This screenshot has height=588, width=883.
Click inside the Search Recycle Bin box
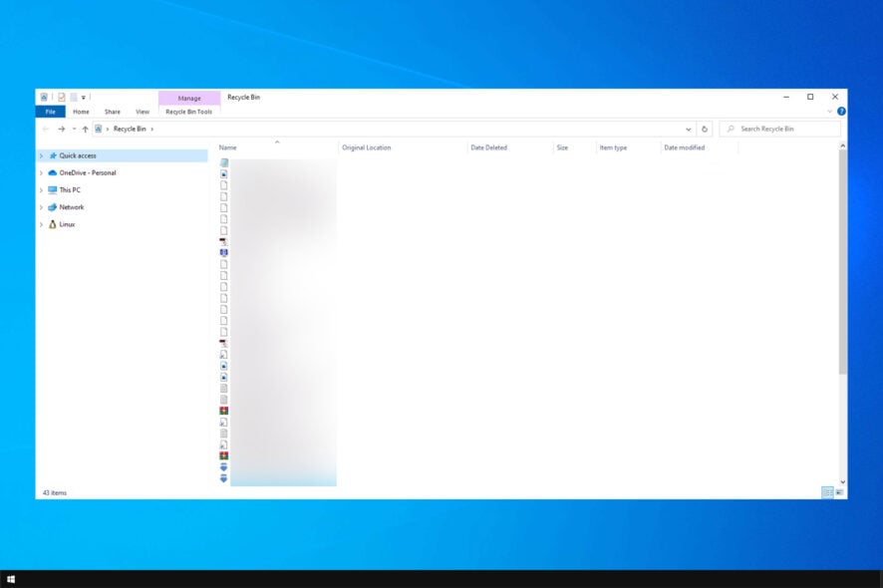(782, 129)
